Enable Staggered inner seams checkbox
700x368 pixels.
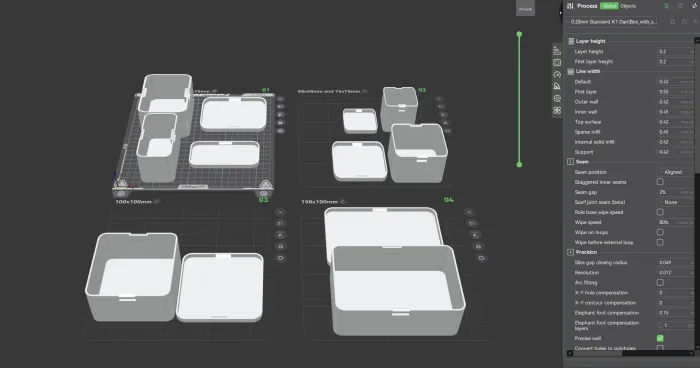point(660,182)
